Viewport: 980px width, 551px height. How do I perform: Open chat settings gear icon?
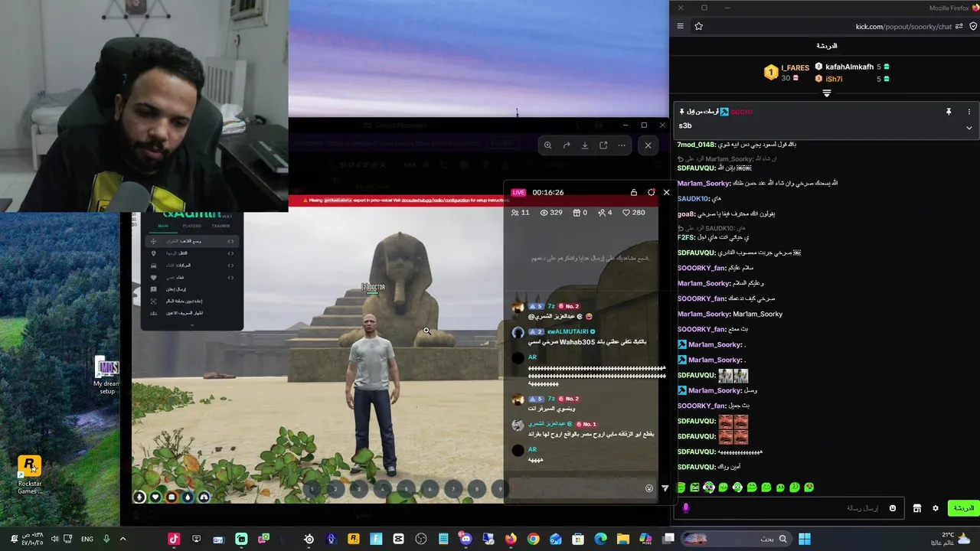[x=935, y=508]
